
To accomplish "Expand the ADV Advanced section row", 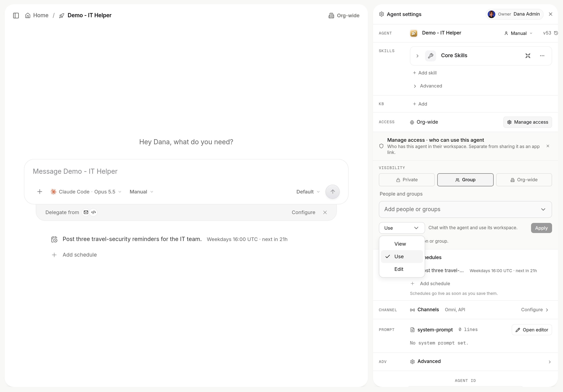I will click(x=465, y=362).
